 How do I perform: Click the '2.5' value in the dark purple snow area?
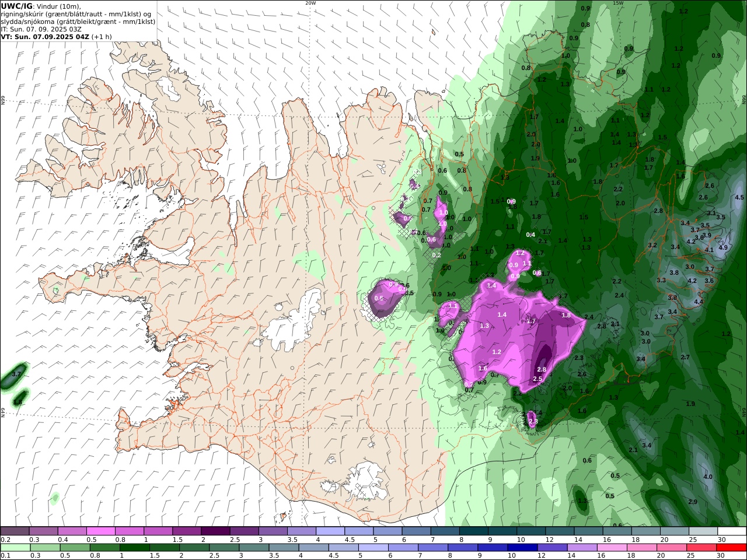538,379
